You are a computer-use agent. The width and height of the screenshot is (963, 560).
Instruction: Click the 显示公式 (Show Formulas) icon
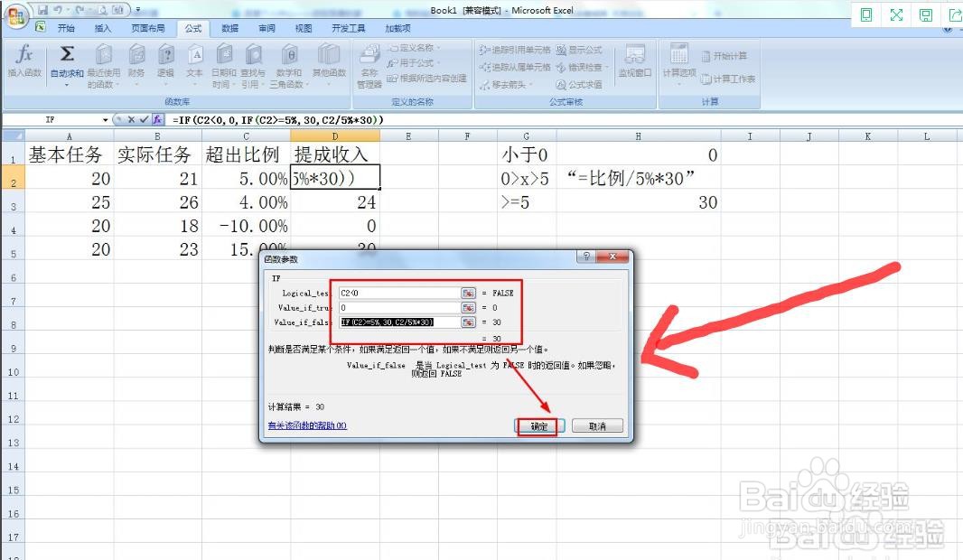[583, 51]
